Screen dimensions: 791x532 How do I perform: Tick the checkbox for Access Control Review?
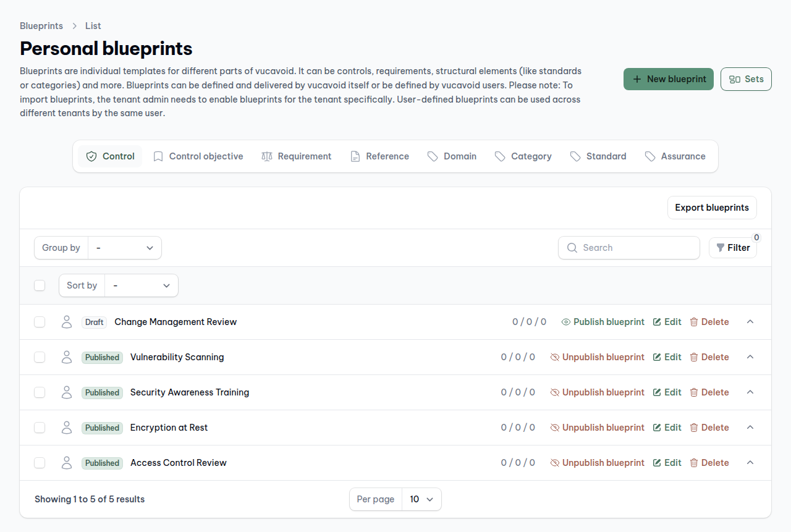coord(40,463)
